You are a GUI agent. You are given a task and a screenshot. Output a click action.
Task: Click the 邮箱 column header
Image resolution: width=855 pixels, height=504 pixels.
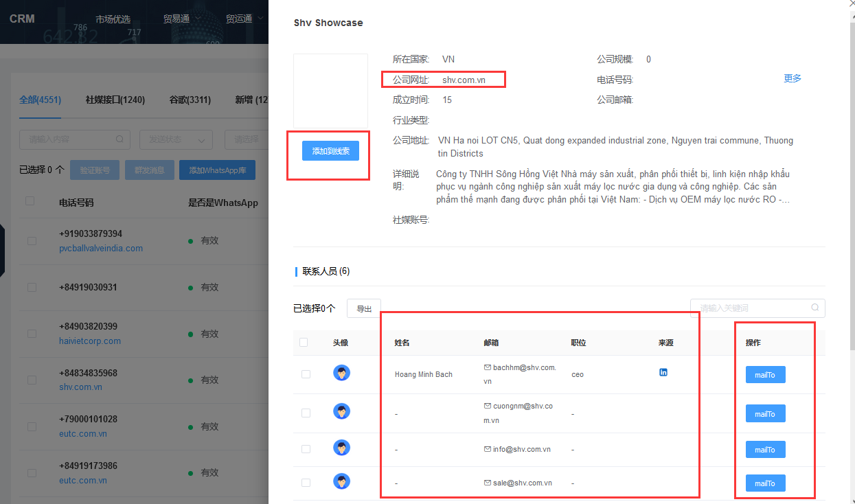[x=492, y=343]
